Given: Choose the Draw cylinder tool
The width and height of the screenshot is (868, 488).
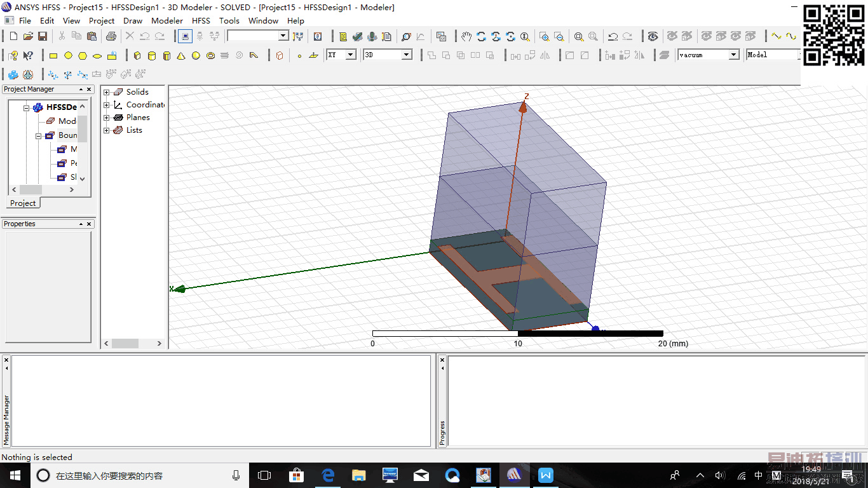Looking at the screenshot, I should click(152, 56).
